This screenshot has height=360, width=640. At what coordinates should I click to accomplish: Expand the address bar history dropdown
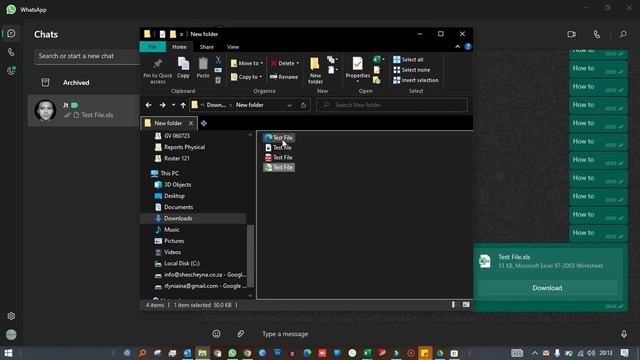tap(289, 105)
